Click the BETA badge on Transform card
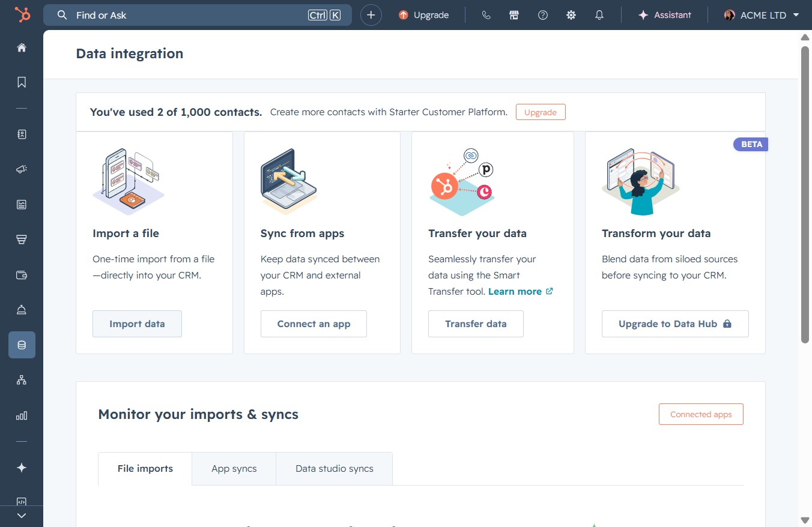 coord(751,144)
